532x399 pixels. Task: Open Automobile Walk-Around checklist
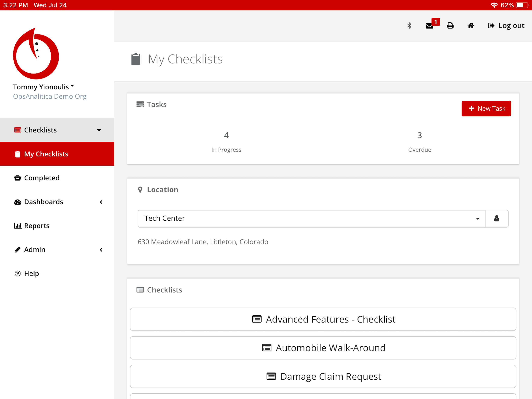tap(323, 348)
